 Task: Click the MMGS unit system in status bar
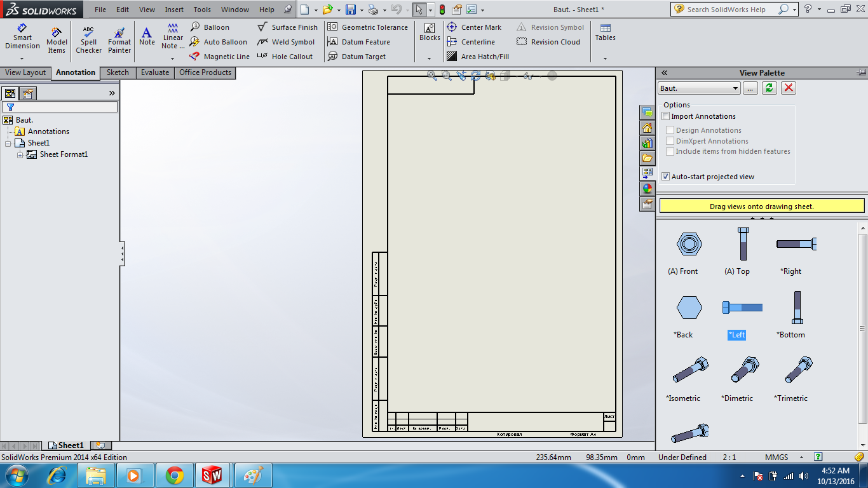click(776, 457)
